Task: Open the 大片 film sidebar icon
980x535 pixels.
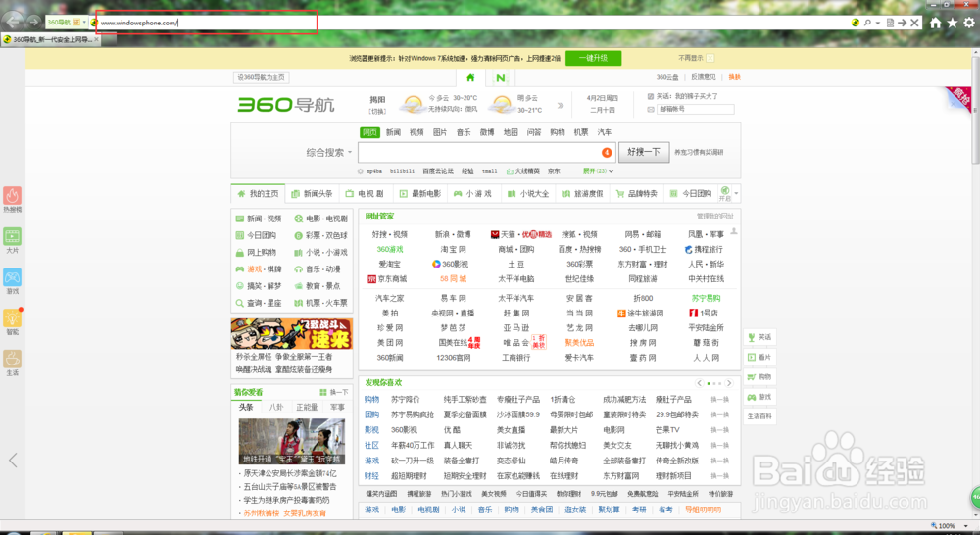Action: click(x=12, y=236)
